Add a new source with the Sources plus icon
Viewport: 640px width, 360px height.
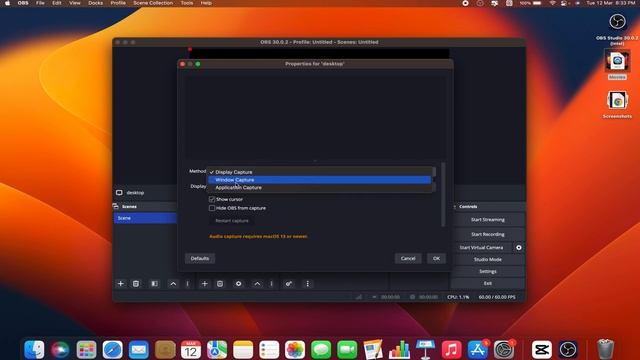(x=204, y=284)
